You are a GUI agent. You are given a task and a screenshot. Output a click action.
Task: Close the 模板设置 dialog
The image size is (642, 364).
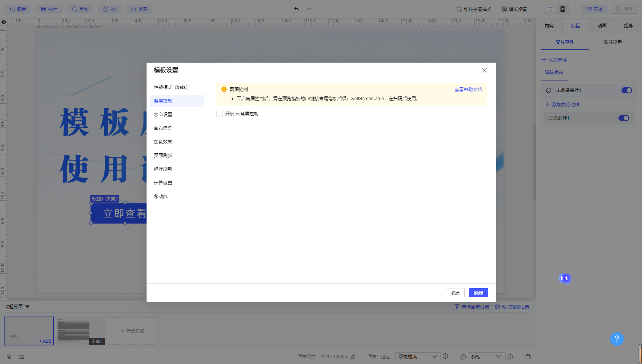(x=484, y=70)
